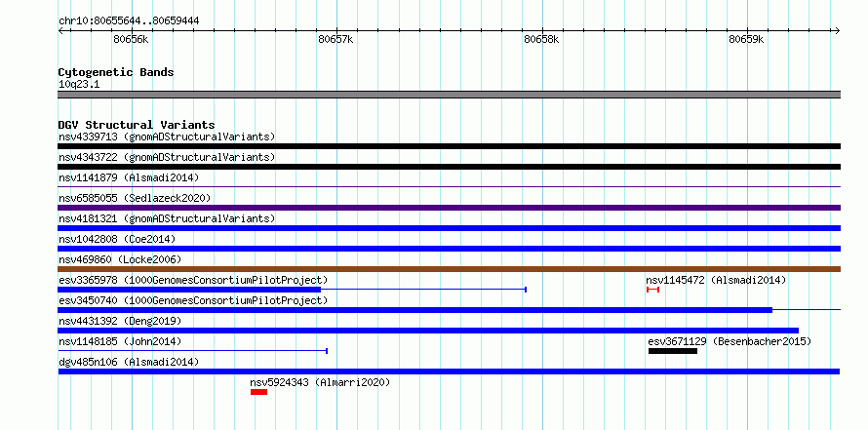Click chr10:80655644..80659444 coordinates label
The image size is (868, 430).
[129, 21]
